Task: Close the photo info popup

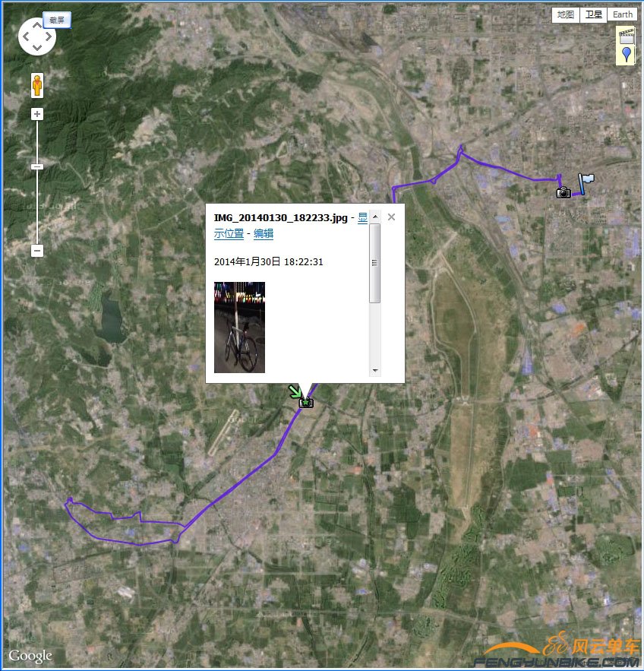Action: [x=391, y=217]
